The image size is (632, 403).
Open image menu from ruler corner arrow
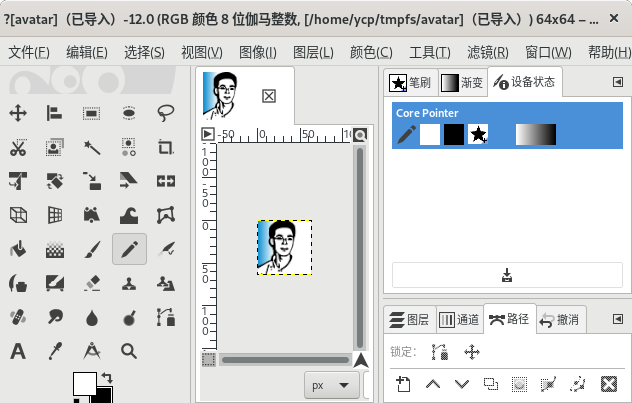coord(208,134)
